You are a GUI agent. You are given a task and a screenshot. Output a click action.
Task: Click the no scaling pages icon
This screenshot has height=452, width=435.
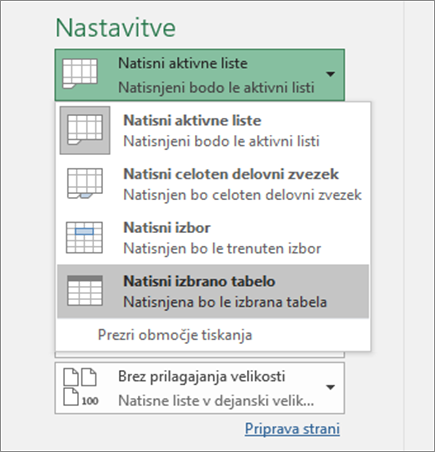[81, 387]
